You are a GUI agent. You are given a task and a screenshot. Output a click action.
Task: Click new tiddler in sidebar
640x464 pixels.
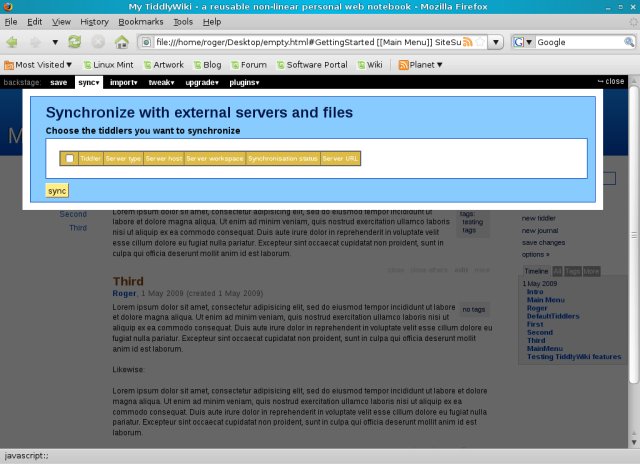538,218
